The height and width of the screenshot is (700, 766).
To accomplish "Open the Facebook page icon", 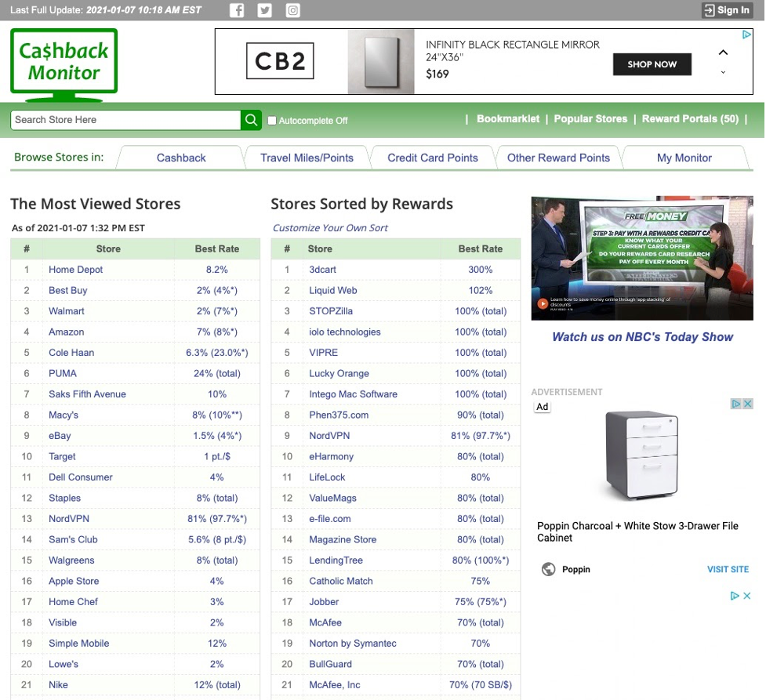I will coord(237,10).
